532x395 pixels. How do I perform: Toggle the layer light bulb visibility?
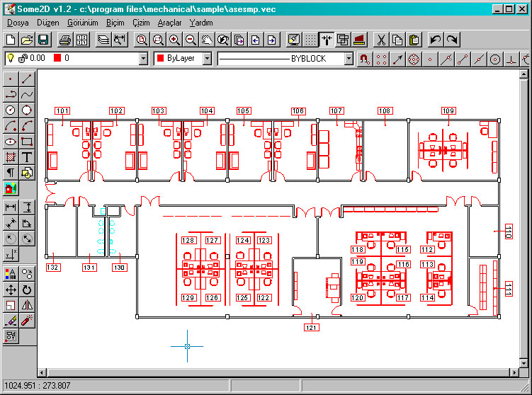pos(11,59)
